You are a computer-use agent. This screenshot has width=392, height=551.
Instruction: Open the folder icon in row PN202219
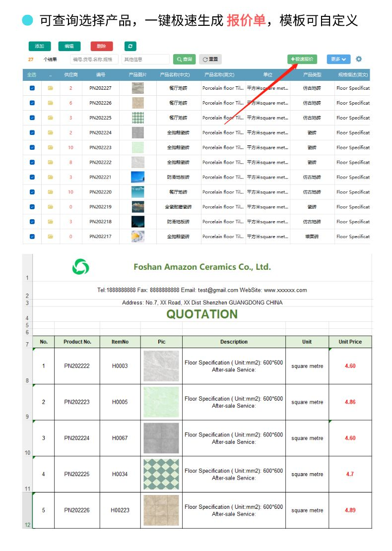tap(50, 207)
